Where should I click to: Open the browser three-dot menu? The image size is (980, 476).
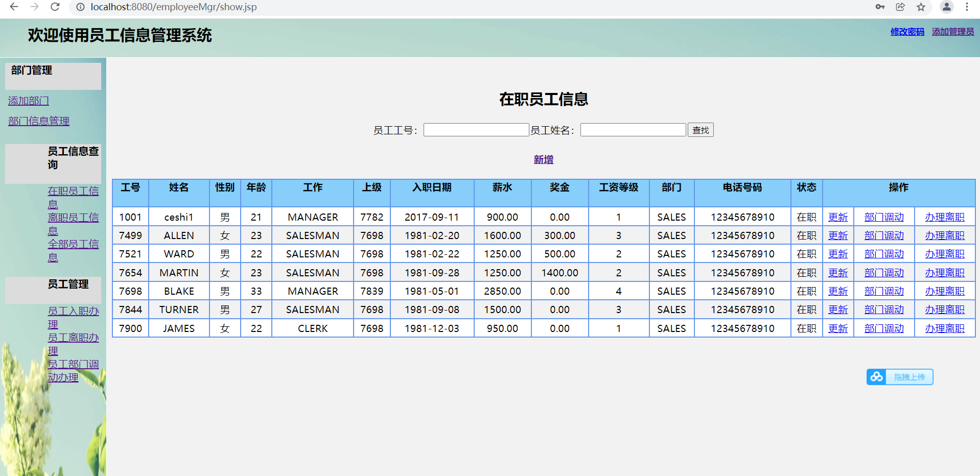pyautogui.click(x=967, y=7)
